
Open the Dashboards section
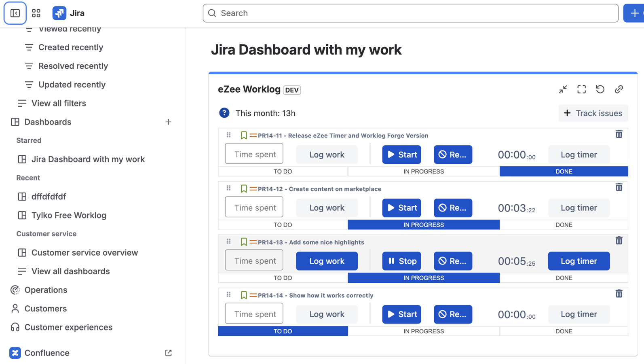click(48, 122)
